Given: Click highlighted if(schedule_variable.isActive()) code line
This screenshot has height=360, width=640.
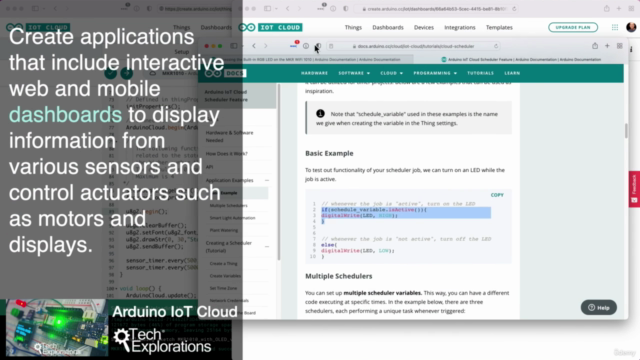Looking at the screenshot, I should pos(373,209).
